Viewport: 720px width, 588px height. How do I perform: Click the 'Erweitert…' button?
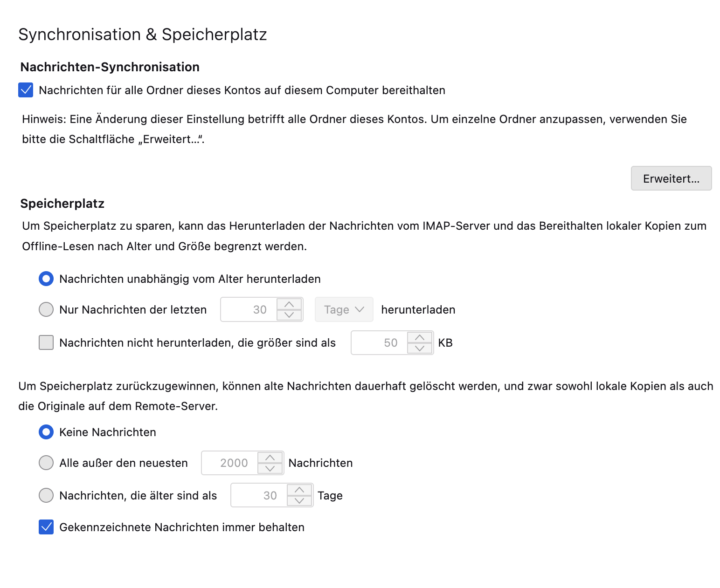pyautogui.click(x=671, y=178)
